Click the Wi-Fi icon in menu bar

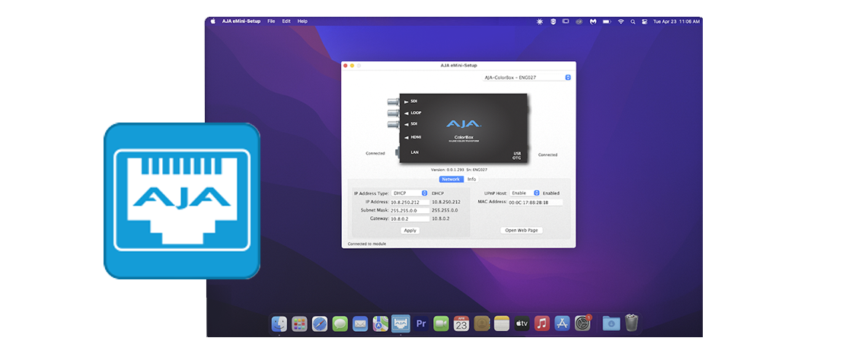pyautogui.click(x=621, y=21)
